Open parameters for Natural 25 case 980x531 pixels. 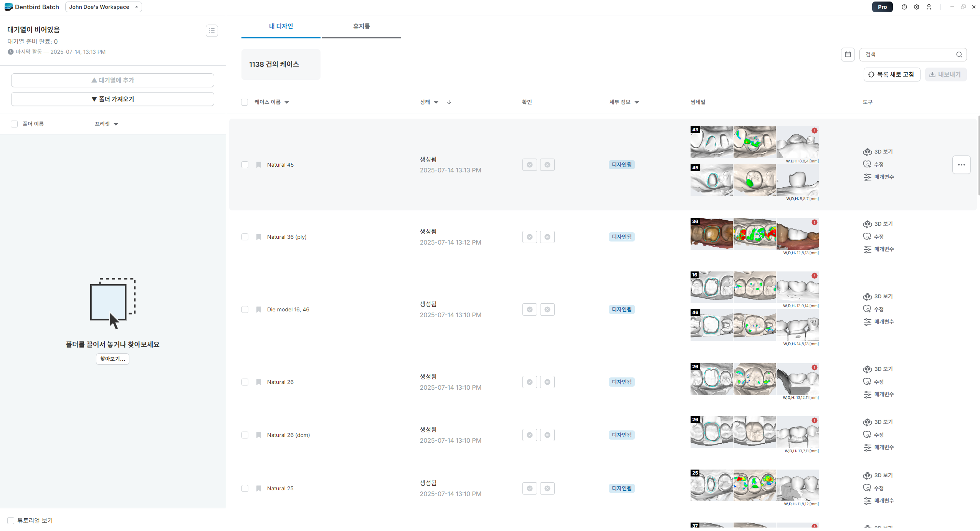point(879,501)
